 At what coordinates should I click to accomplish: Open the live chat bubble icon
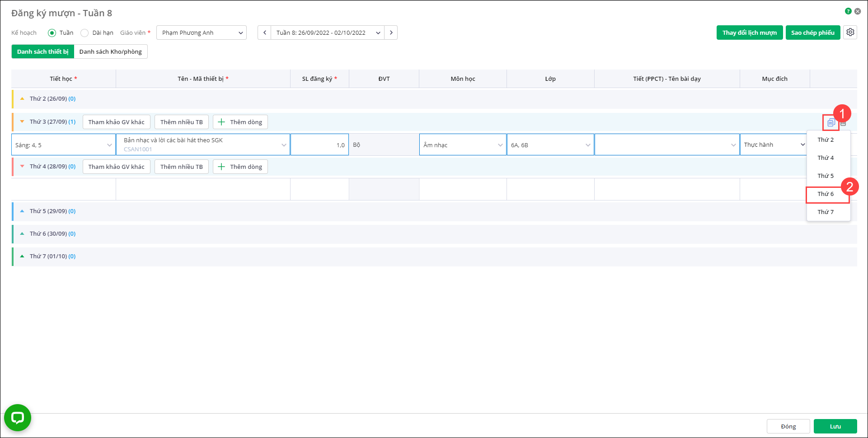pos(18,418)
